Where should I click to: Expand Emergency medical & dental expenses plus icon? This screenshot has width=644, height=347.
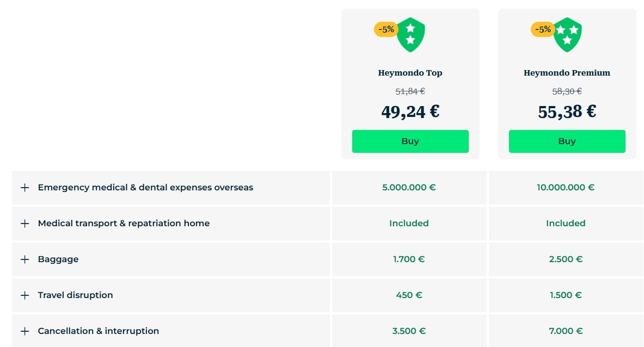point(24,188)
